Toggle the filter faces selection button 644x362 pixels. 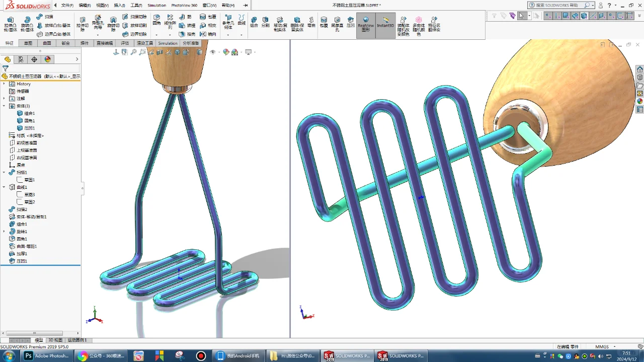[566, 16]
